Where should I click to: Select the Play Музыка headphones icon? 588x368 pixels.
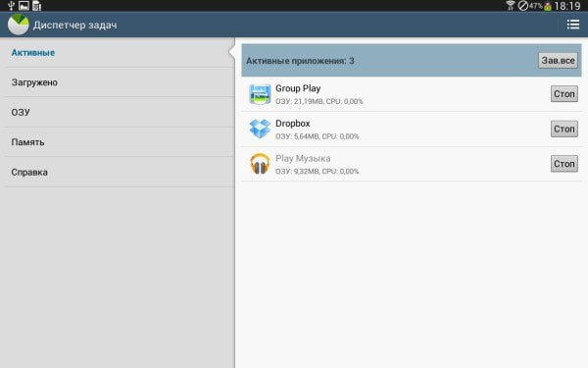(x=260, y=164)
